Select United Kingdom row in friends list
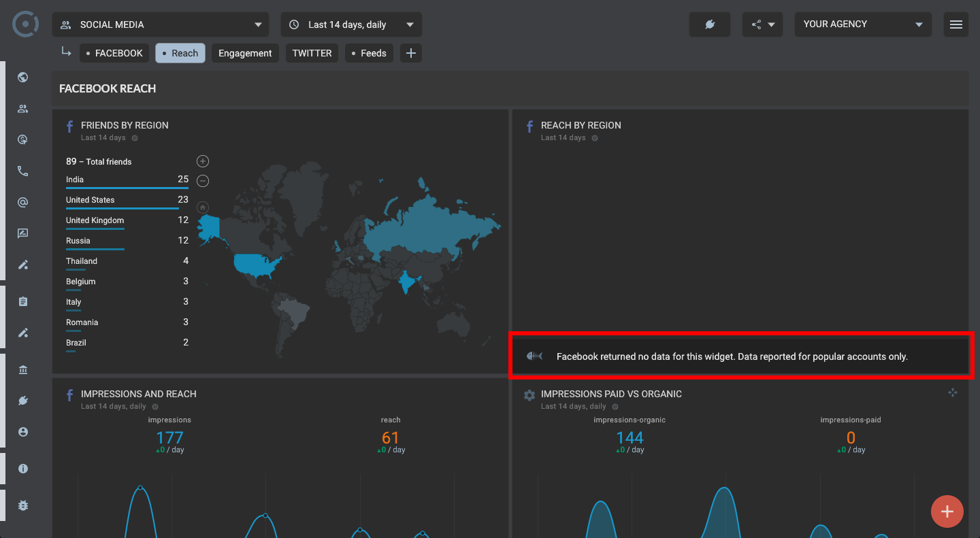The height and width of the screenshot is (538, 980). 127,221
